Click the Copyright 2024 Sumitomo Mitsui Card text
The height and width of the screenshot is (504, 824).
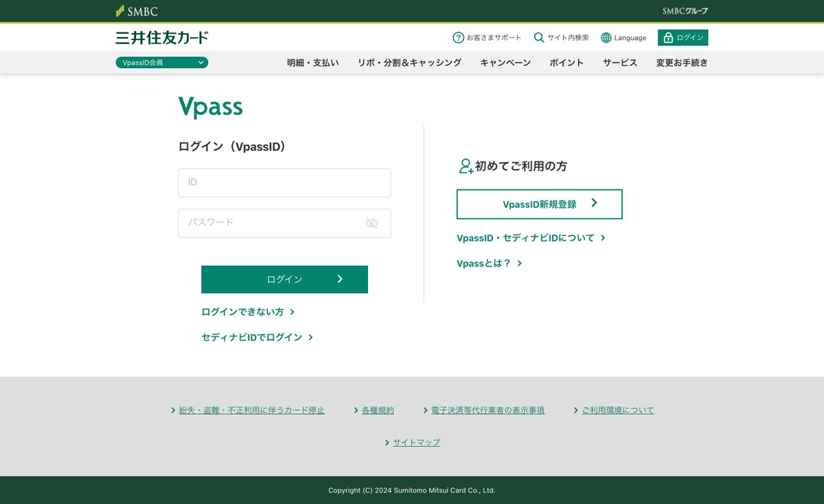[x=412, y=490]
